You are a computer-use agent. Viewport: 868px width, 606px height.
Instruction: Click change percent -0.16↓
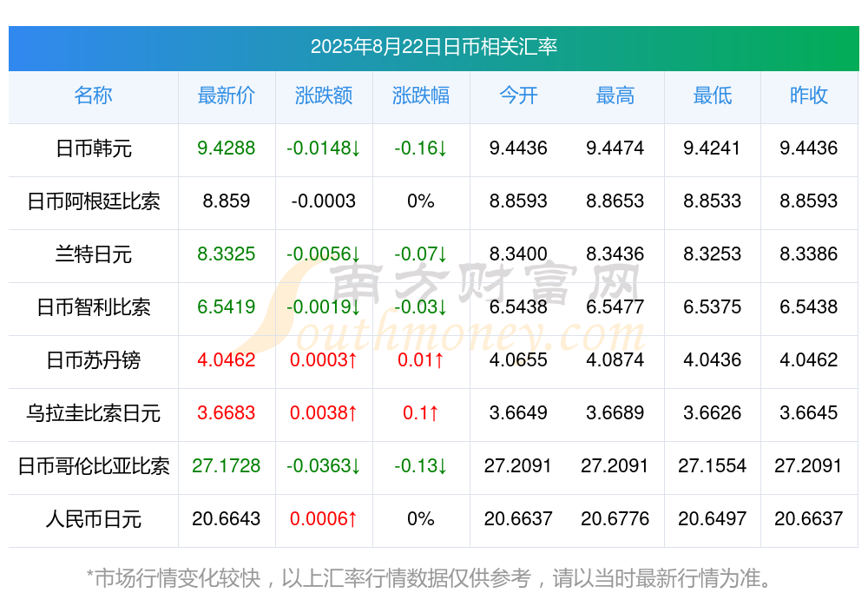[x=421, y=148]
